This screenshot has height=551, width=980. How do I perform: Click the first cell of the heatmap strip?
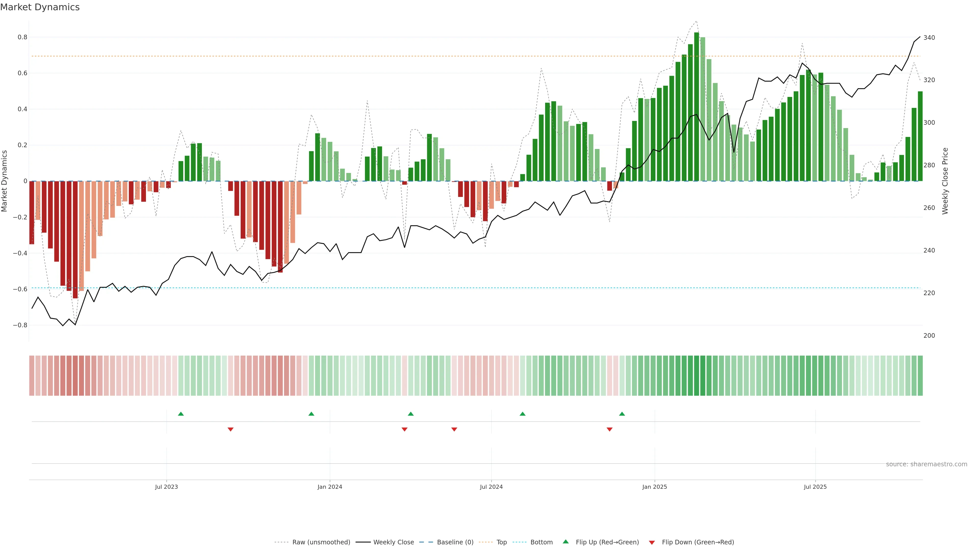click(x=32, y=375)
